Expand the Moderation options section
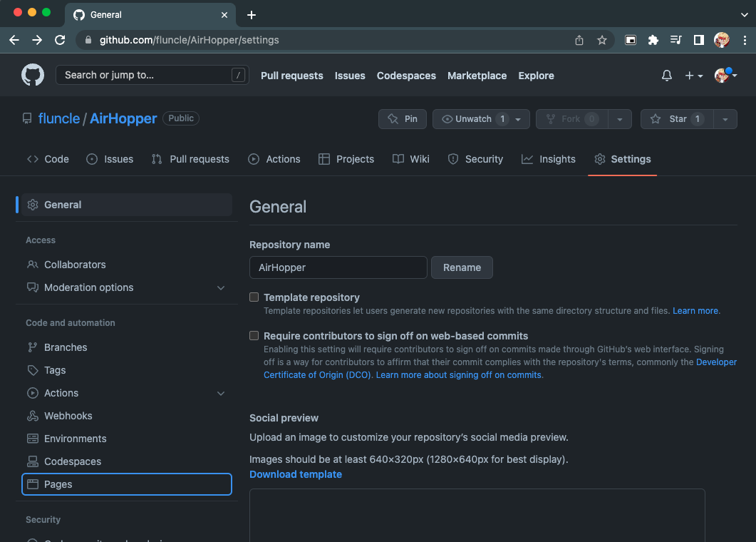 coord(221,287)
